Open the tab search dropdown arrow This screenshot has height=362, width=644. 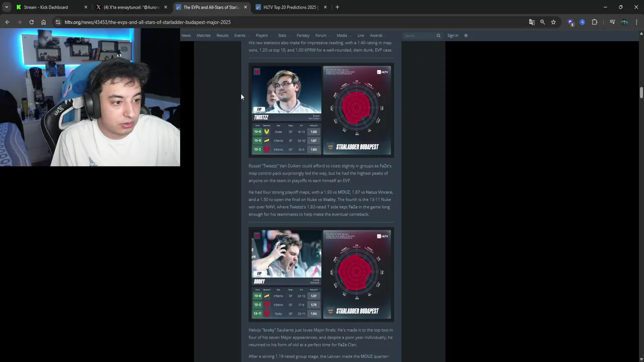click(7, 7)
